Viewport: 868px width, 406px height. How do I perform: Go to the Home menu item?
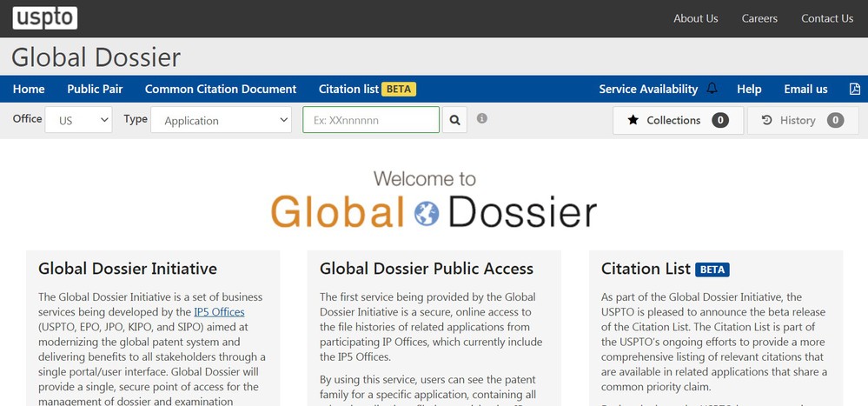click(x=29, y=90)
